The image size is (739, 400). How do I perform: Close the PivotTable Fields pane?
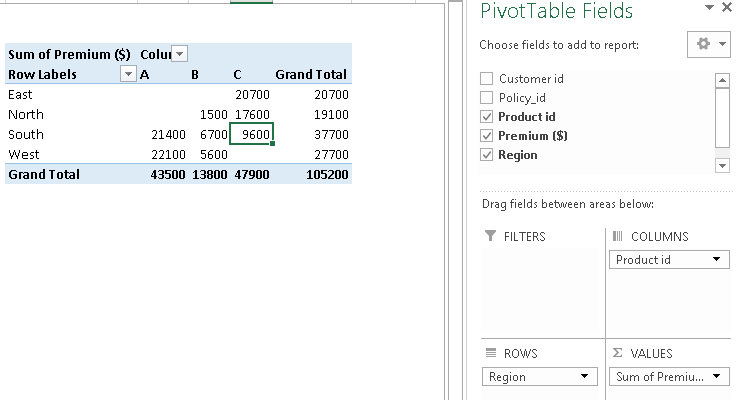click(727, 8)
